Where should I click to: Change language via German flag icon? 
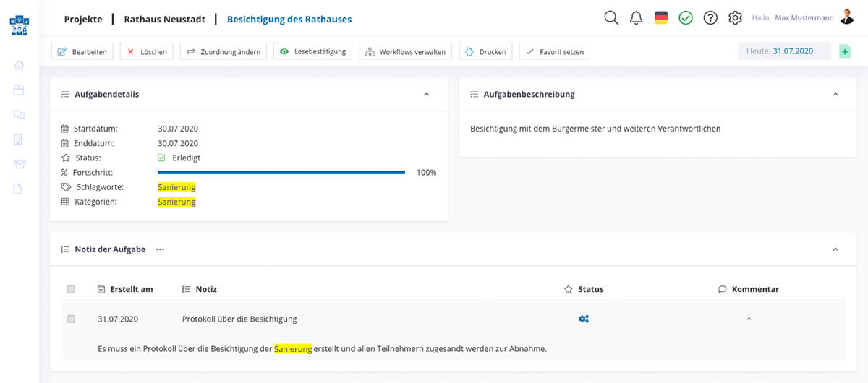pyautogui.click(x=661, y=18)
